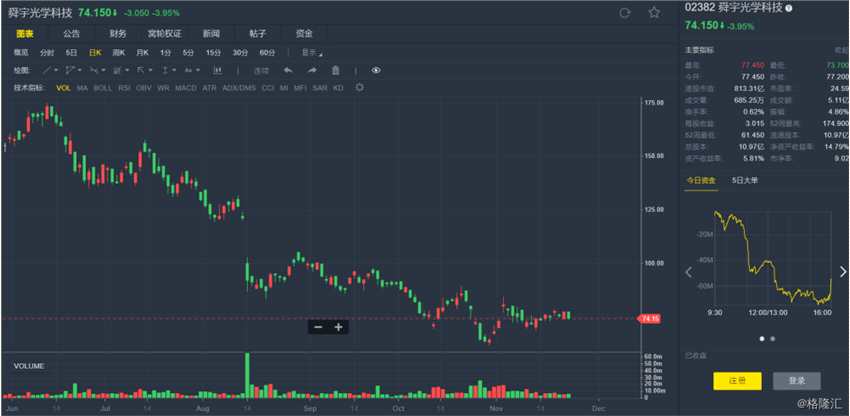
Task: Select the 15分 interval
Action: [x=213, y=53]
